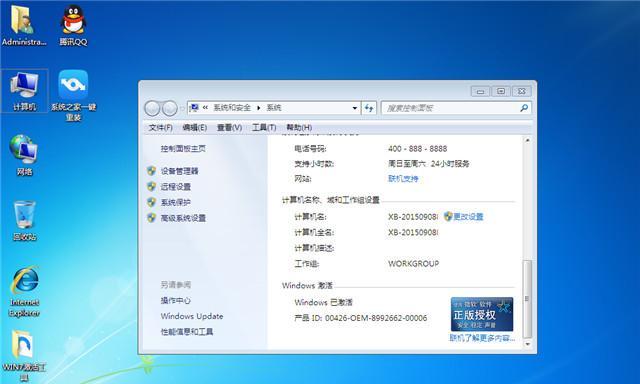
Task: Click the scrollbar up arrow
Action: click(527, 140)
